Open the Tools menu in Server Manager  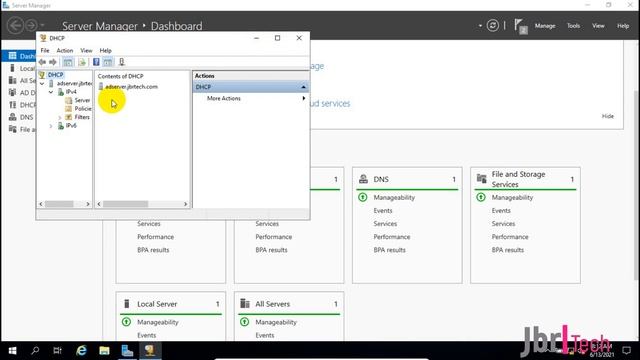(573, 26)
